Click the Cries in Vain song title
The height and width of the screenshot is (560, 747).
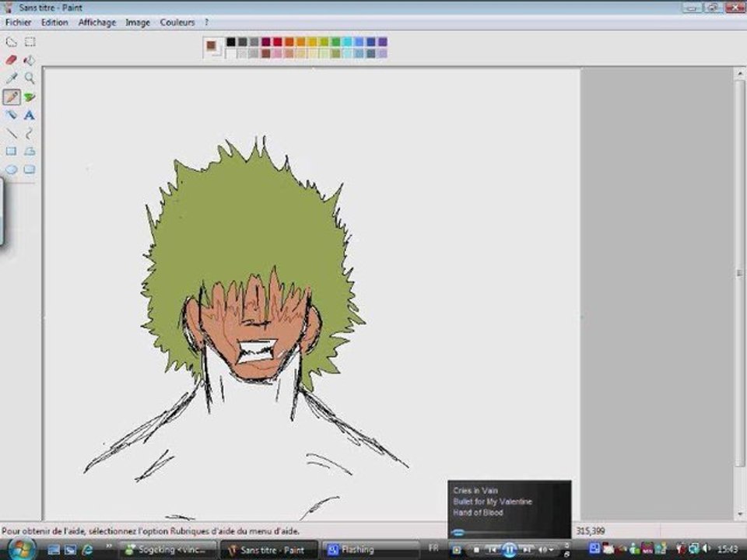point(475,491)
